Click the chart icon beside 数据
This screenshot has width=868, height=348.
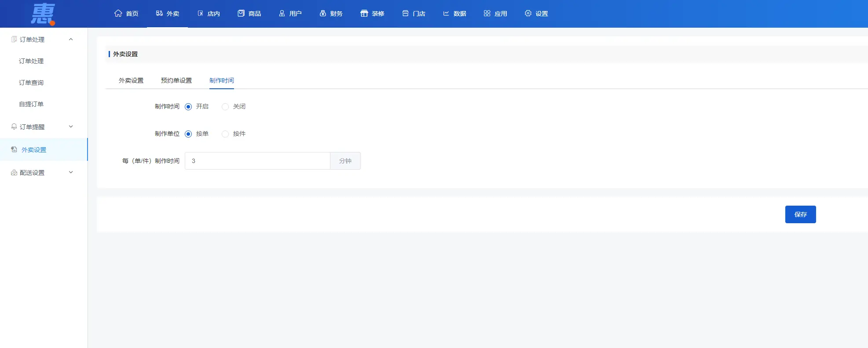(446, 13)
